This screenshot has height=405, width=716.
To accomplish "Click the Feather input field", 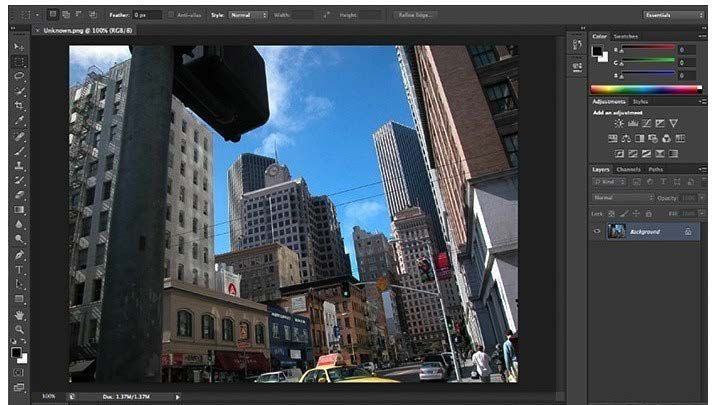I will (147, 15).
